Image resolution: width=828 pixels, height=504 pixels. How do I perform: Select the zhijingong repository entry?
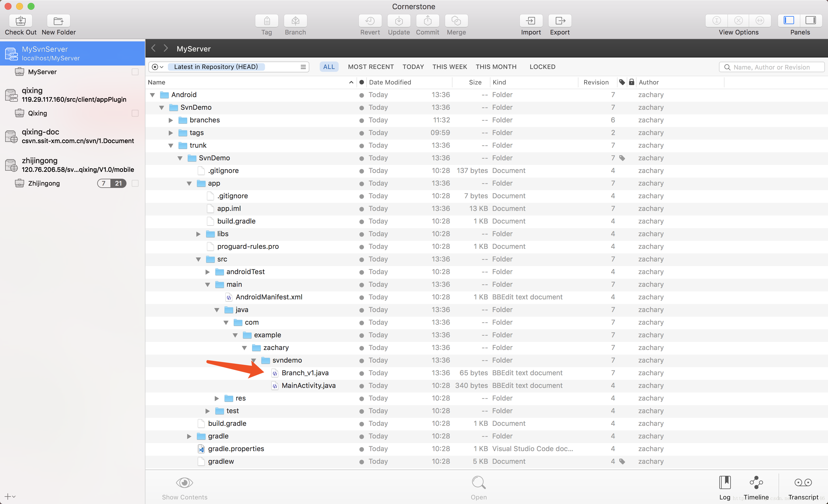tap(72, 165)
